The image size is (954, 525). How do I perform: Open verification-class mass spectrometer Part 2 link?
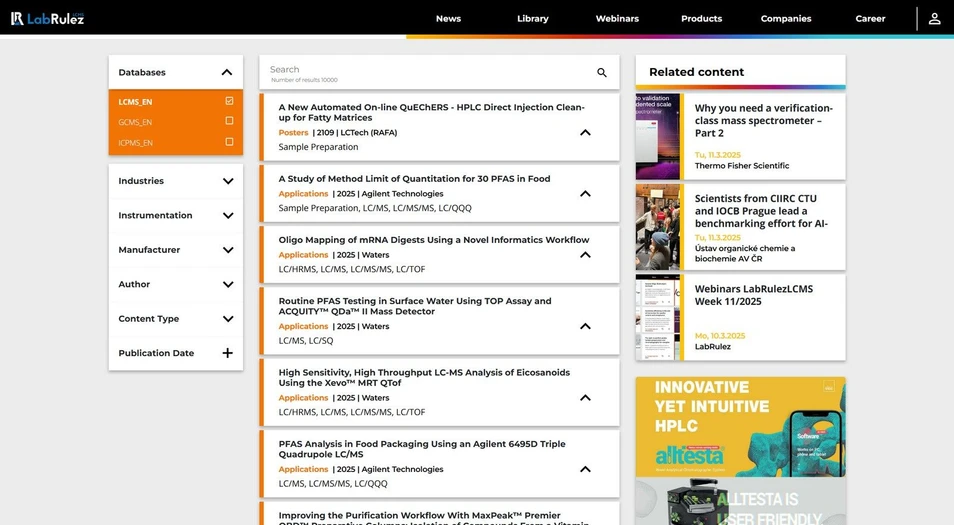click(x=764, y=120)
